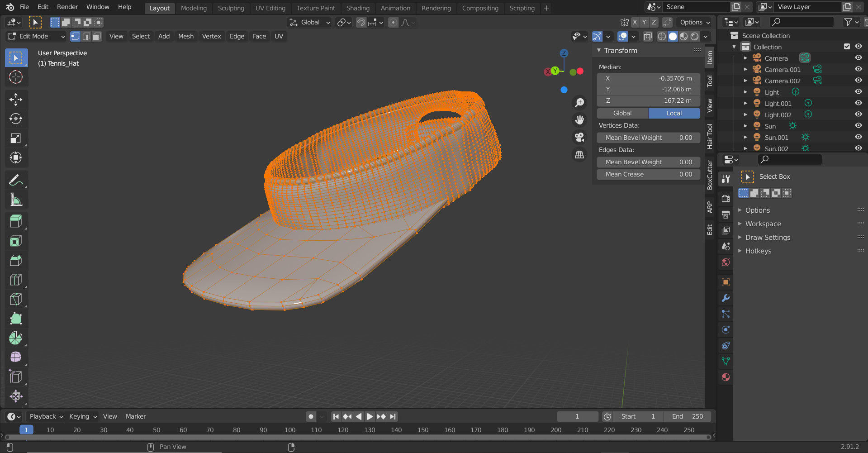
Task: Select the Bevel tool
Action: tap(16, 260)
